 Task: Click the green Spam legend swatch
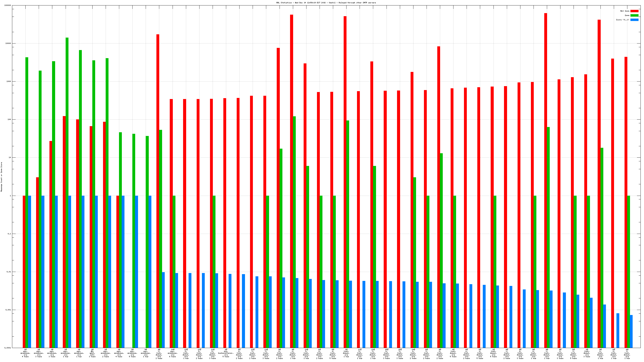pyautogui.click(x=634, y=16)
